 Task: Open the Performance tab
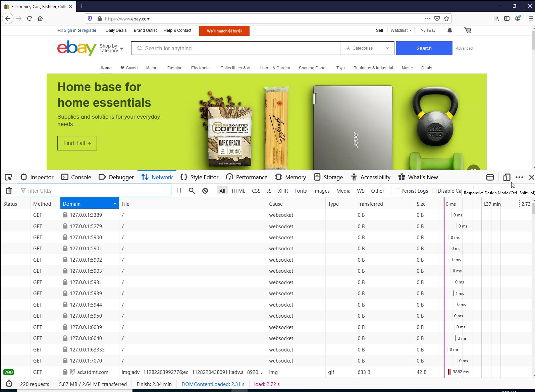(247, 177)
